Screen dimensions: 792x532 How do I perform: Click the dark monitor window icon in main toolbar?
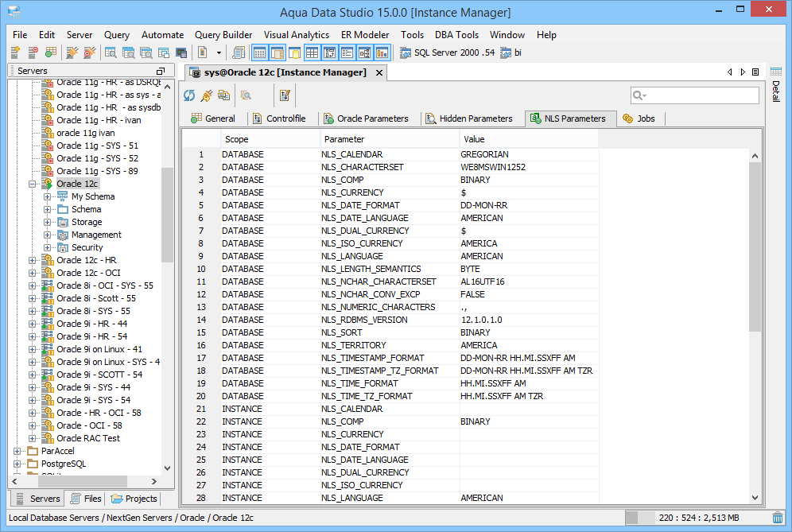click(181, 52)
